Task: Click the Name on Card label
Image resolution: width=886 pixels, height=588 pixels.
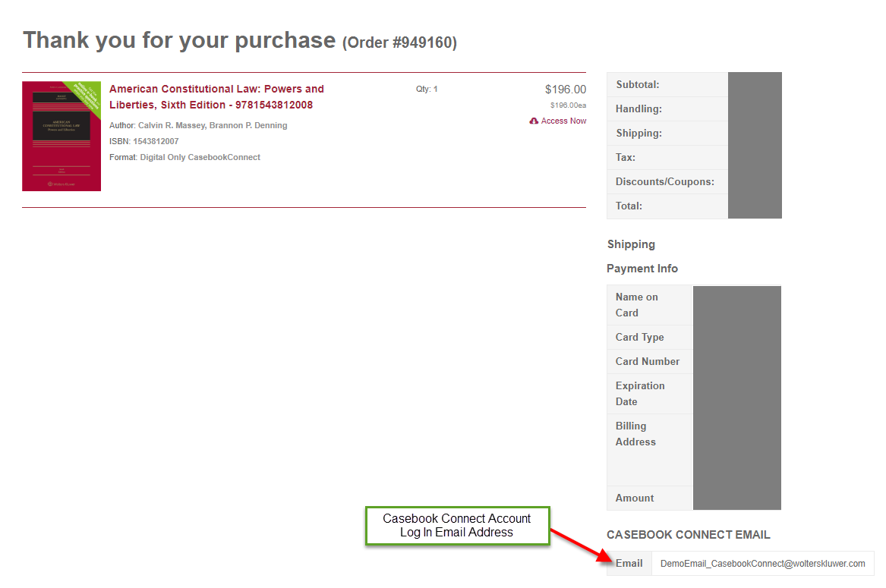Action: point(637,305)
